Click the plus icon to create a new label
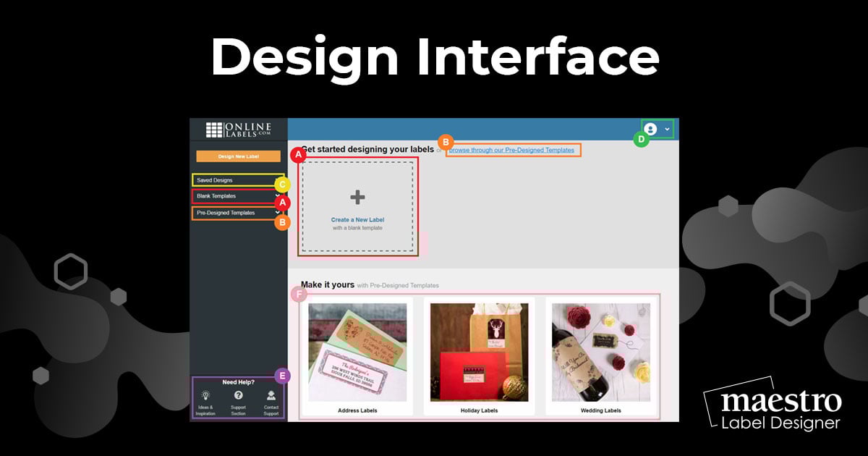Screen dimensions: 868x456 click(x=357, y=197)
